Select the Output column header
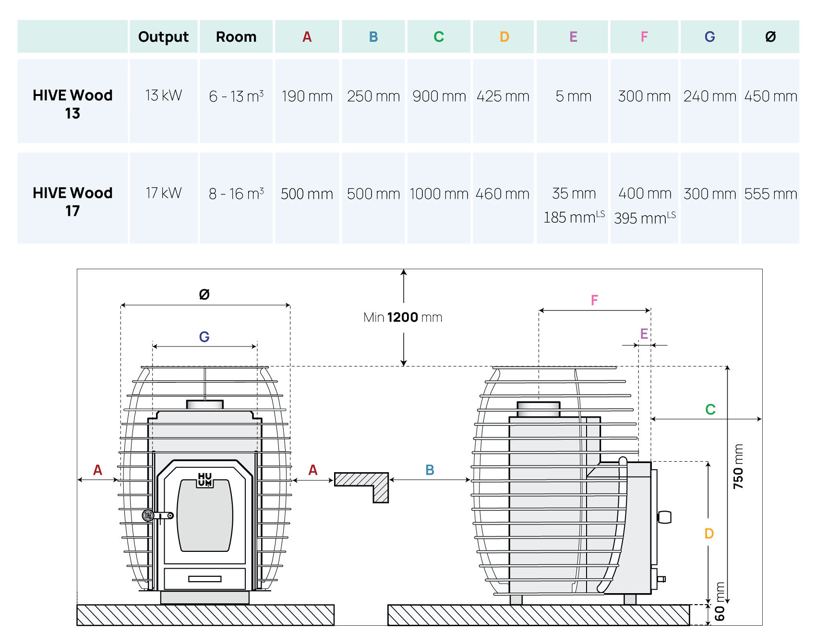The image size is (816, 644). pos(163,37)
